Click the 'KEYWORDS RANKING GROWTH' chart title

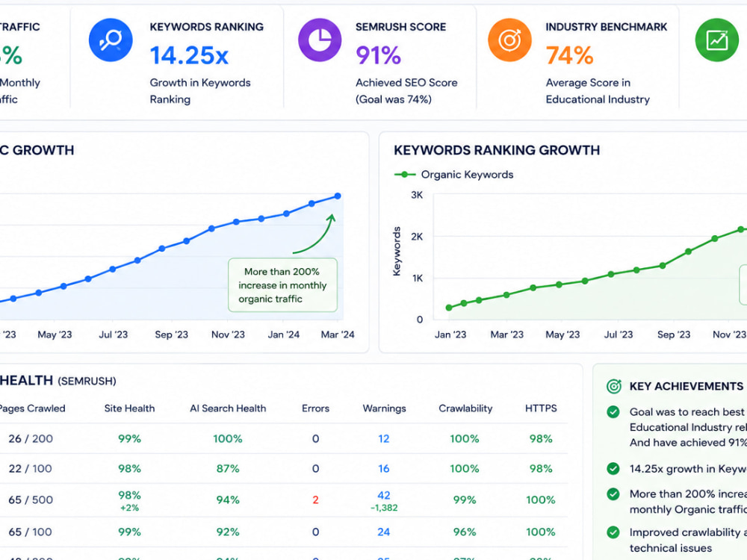[497, 151]
